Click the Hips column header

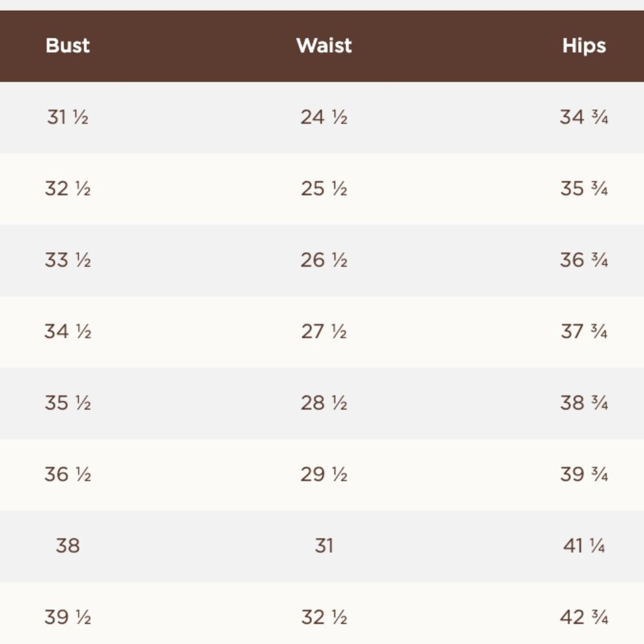(584, 46)
